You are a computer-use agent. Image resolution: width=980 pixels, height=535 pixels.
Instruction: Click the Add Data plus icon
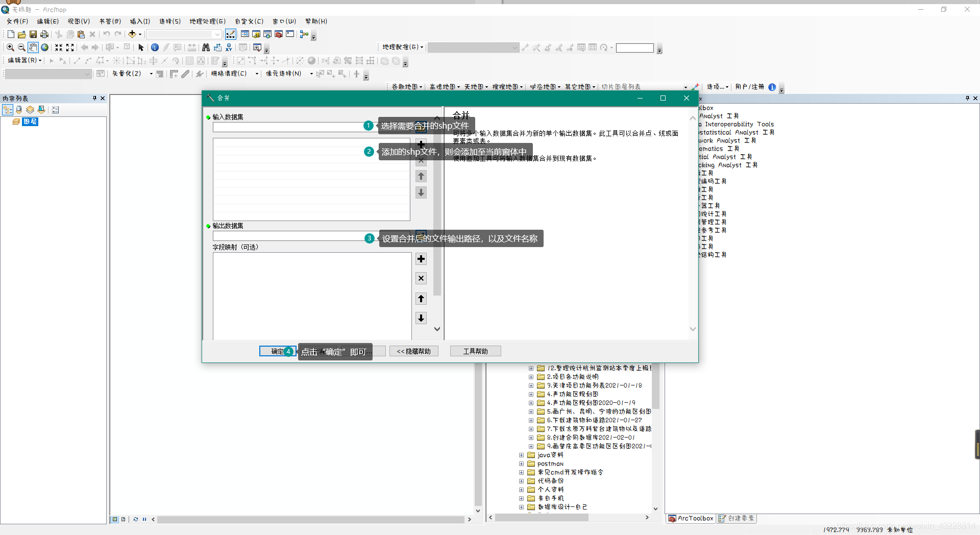(x=132, y=34)
